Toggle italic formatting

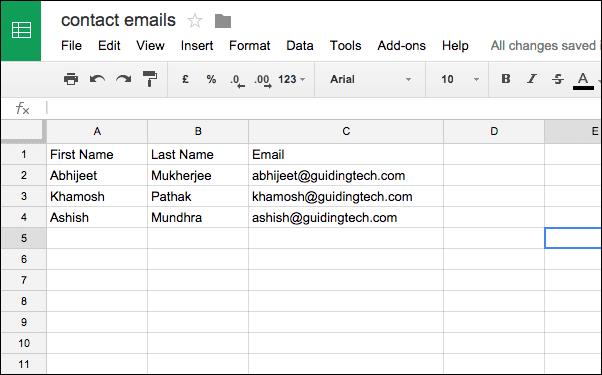[532, 79]
